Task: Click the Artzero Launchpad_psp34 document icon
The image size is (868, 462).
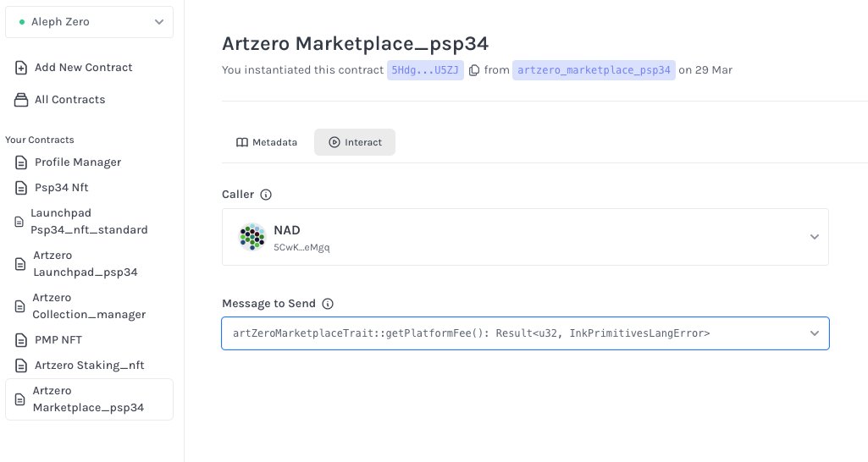Action: click(20, 264)
